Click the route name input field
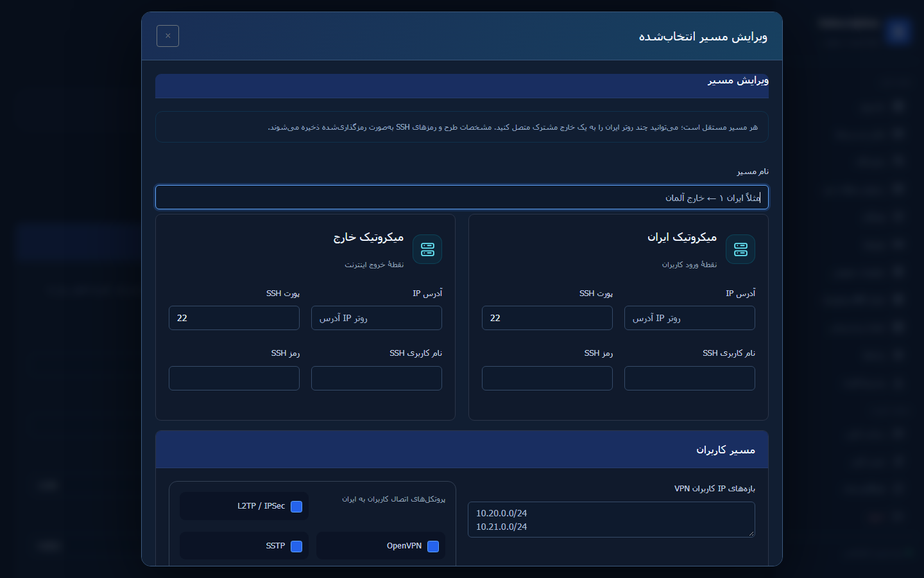Image resolution: width=924 pixels, height=578 pixels. [462, 197]
